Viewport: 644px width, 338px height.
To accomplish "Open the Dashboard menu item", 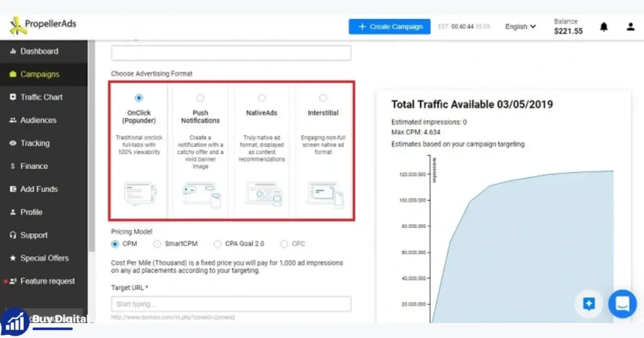I will click(43, 52).
